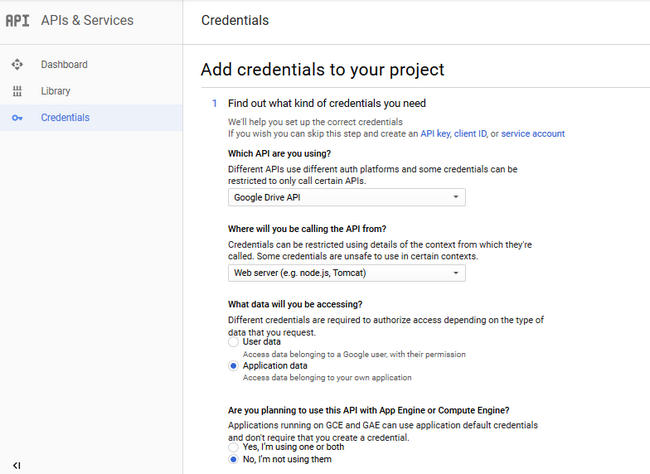This screenshot has height=474, width=650.
Task: Select the User data radio button
Action: [x=233, y=342]
